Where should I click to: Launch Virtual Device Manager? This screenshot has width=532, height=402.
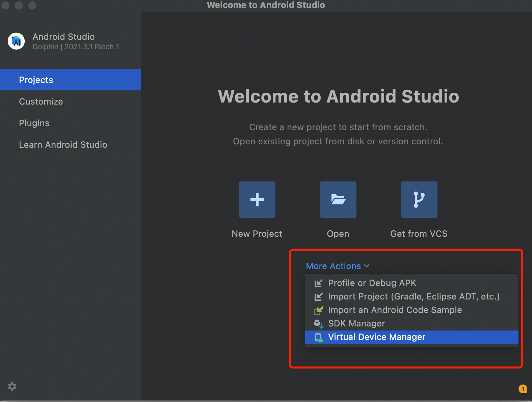click(x=411, y=337)
